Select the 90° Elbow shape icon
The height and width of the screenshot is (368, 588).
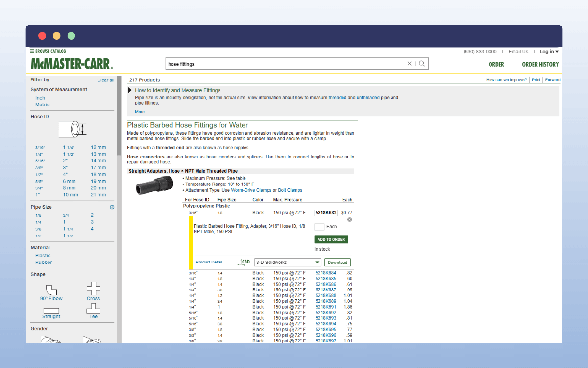[x=51, y=289]
